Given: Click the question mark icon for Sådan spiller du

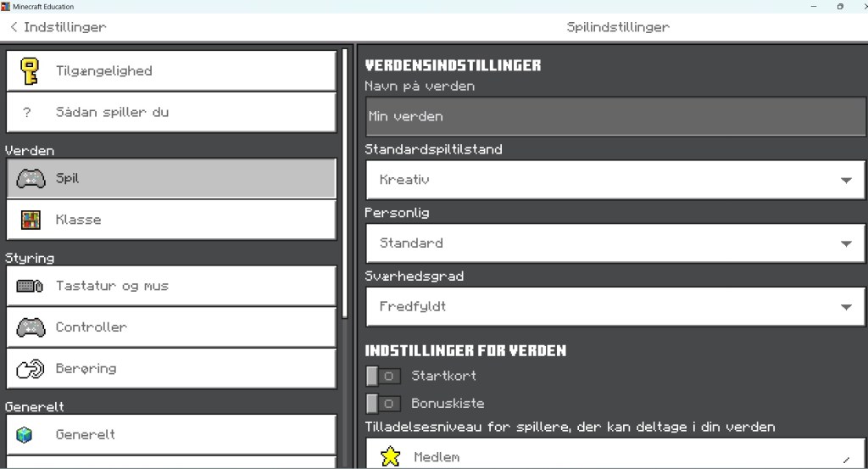Looking at the screenshot, I should tap(27, 113).
